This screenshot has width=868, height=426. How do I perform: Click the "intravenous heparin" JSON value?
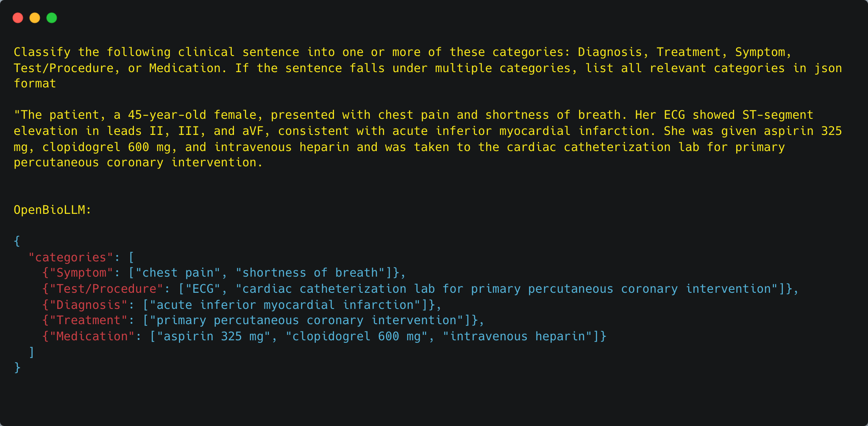(x=489, y=336)
